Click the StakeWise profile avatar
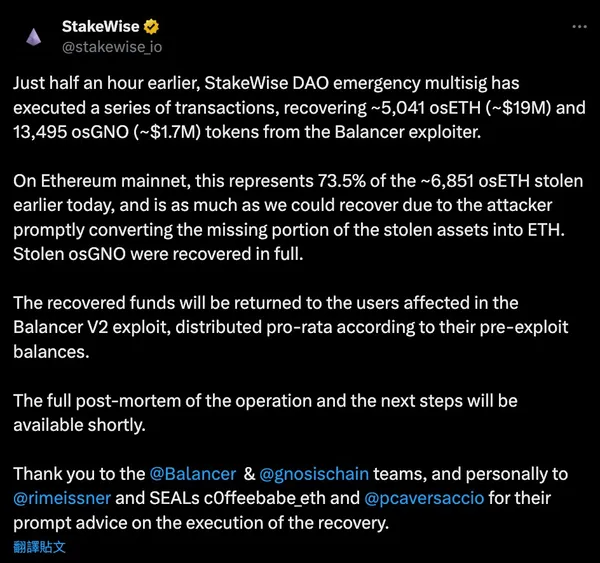 (x=35, y=36)
